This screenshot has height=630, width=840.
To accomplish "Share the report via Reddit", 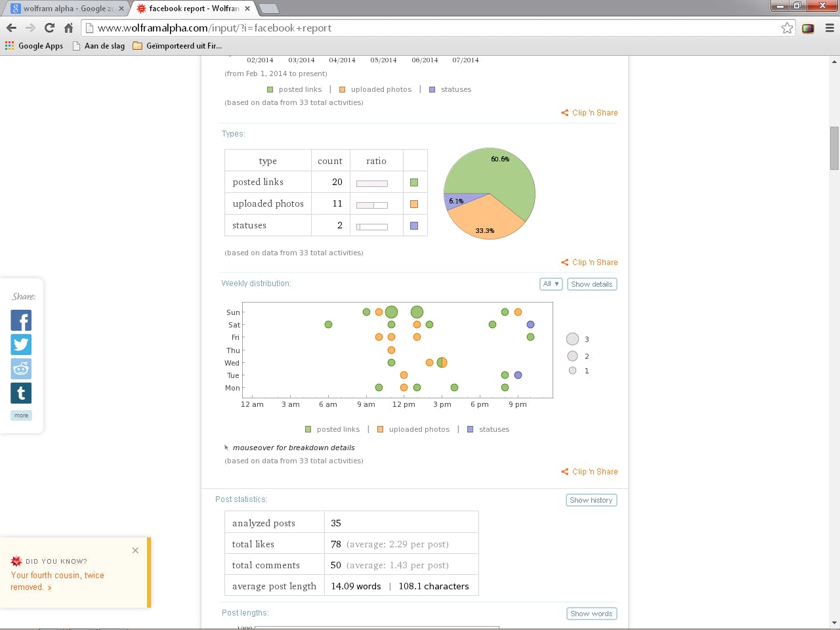I will [x=21, y=368].
